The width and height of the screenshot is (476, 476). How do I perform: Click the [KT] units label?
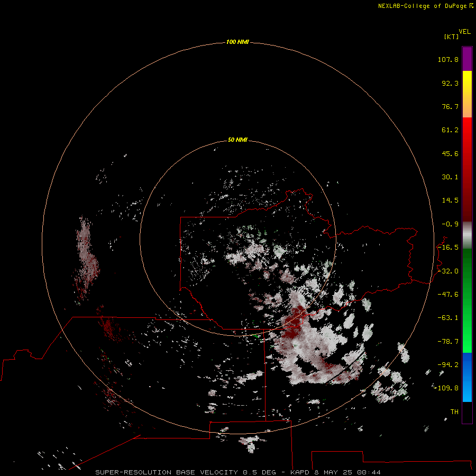point(451,36)
